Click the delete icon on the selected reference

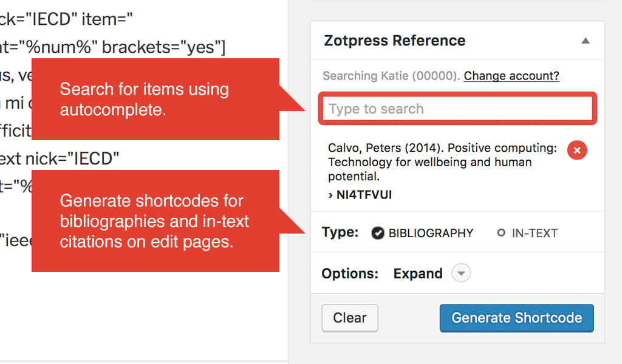coord(577,150)
